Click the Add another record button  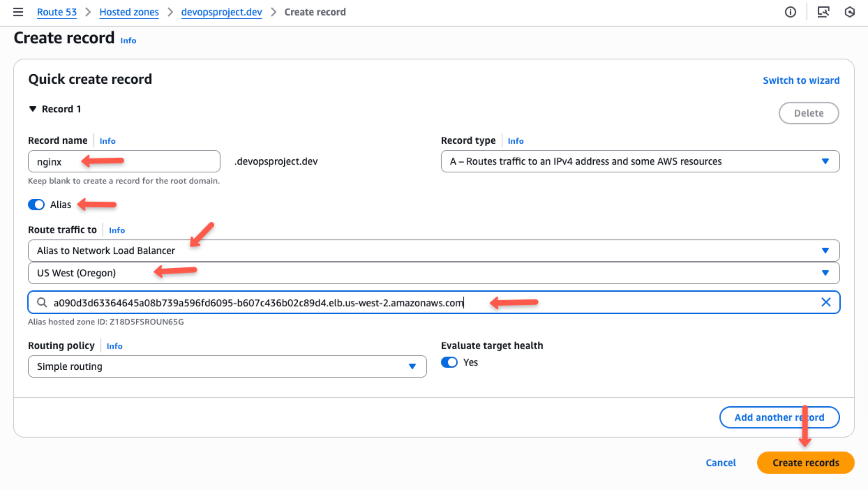pyautogui.click(x=779, y=417)
